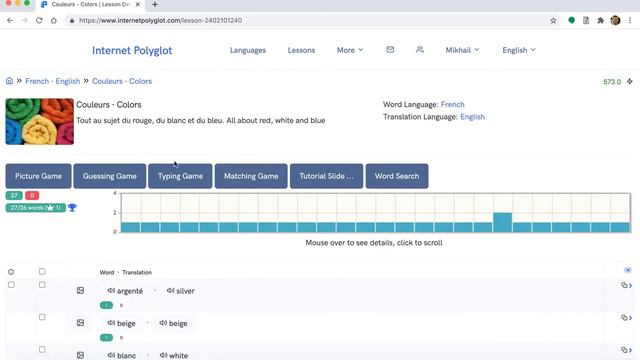Start the Typing Game
This screenshot has width=640, height=360.
[x=180, y=176]
